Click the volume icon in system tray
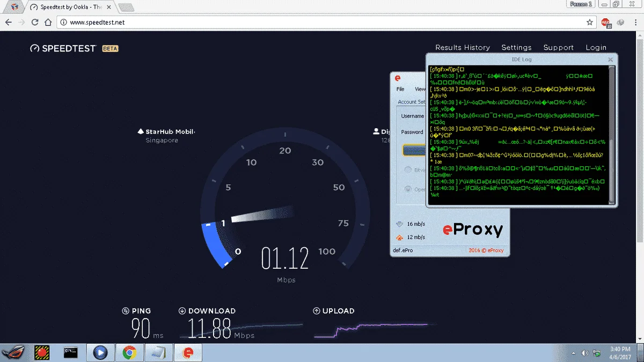 pyautogui.click(x=584, y=353)
